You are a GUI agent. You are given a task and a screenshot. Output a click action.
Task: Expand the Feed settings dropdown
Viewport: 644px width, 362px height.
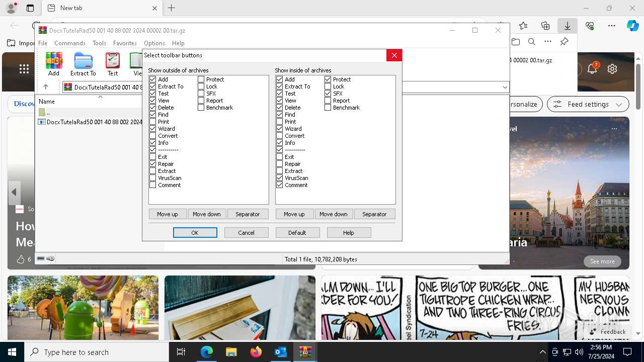pos(619,105)
